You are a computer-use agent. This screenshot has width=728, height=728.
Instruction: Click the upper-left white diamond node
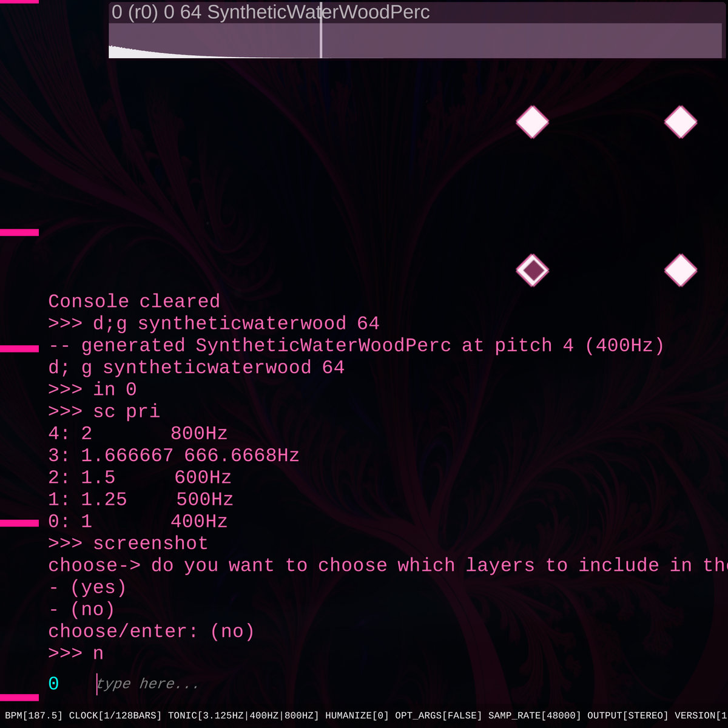532,122
